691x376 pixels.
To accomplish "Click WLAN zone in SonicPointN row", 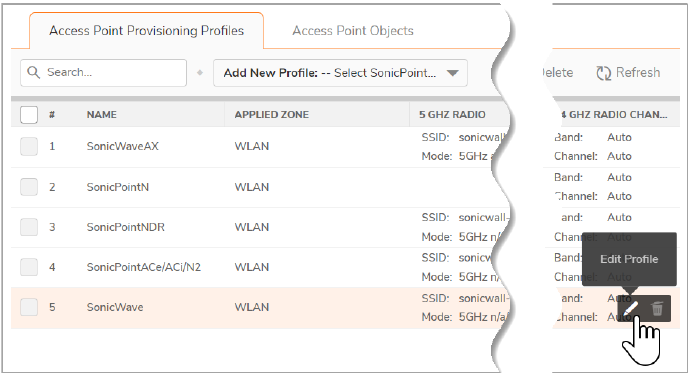I will (x=252, y=187).
